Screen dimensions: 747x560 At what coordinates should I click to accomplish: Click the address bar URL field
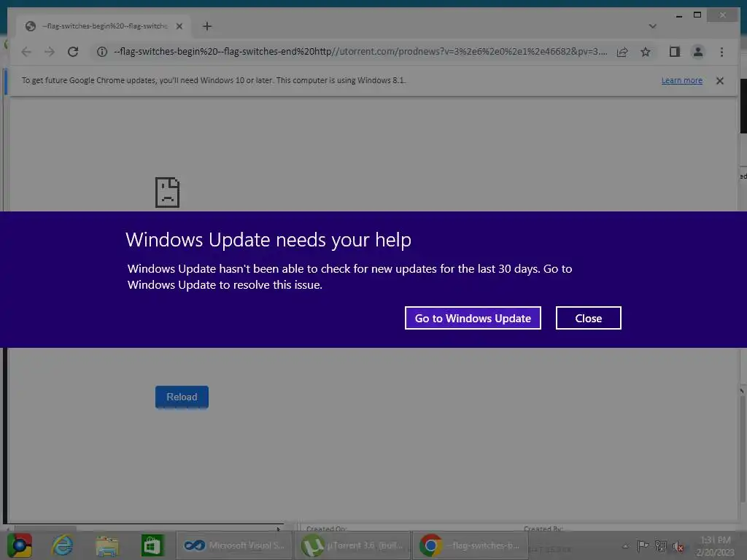(x=360, y=52)
